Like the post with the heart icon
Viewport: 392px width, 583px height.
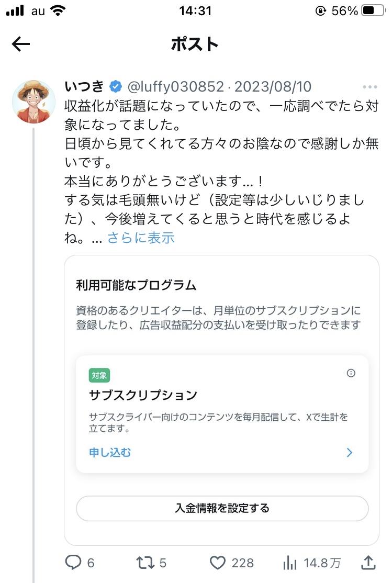217,563
